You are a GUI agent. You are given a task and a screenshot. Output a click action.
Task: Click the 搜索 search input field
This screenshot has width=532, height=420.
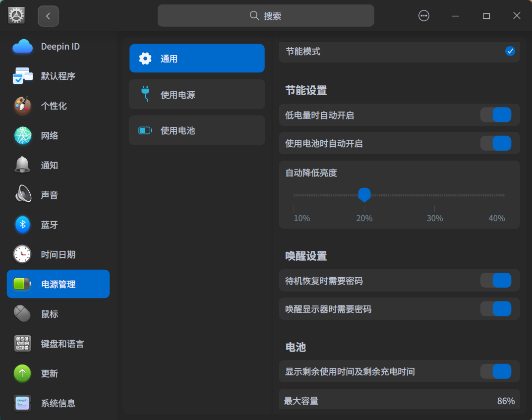click(266, 15)
